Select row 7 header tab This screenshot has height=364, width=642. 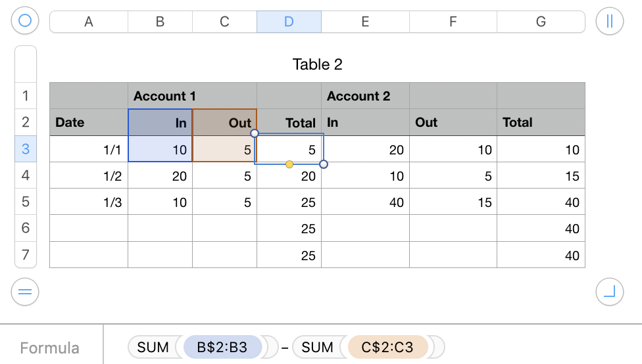coord(26,254)
